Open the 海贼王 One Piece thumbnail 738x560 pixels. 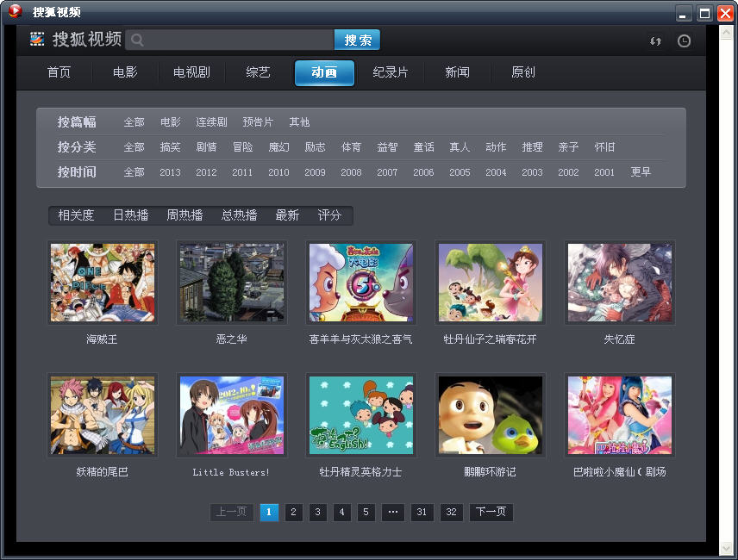tap(103, 283)
